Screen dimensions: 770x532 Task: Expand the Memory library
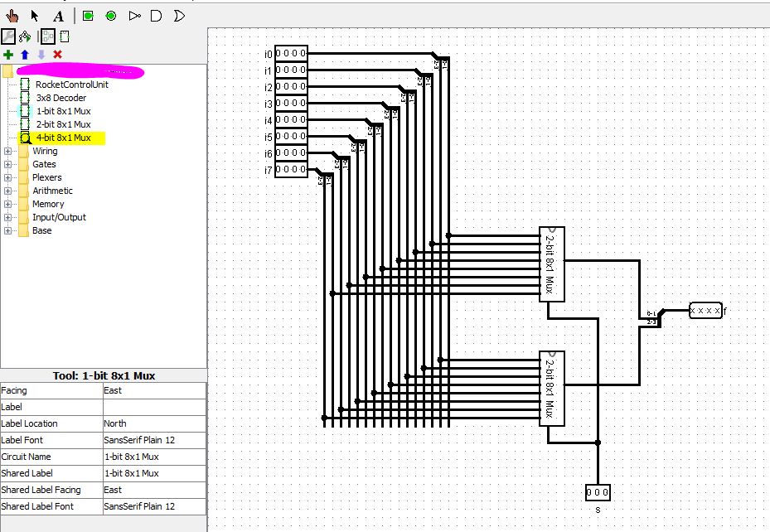[x=7, y=204]
